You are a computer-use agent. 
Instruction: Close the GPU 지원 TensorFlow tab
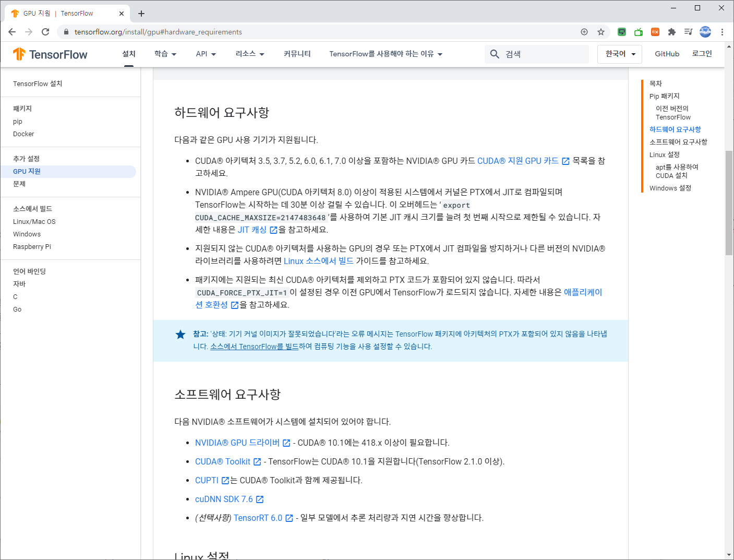[x=122, y=14]
